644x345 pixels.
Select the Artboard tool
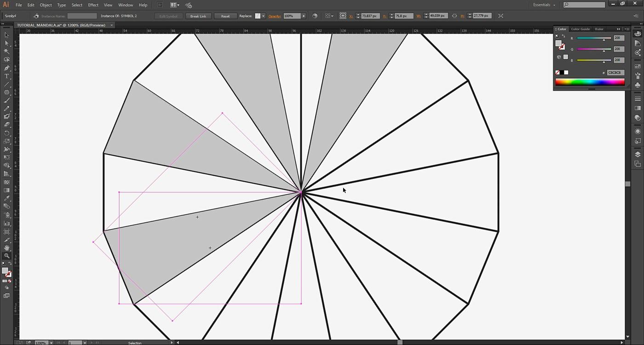pos(6,231)
